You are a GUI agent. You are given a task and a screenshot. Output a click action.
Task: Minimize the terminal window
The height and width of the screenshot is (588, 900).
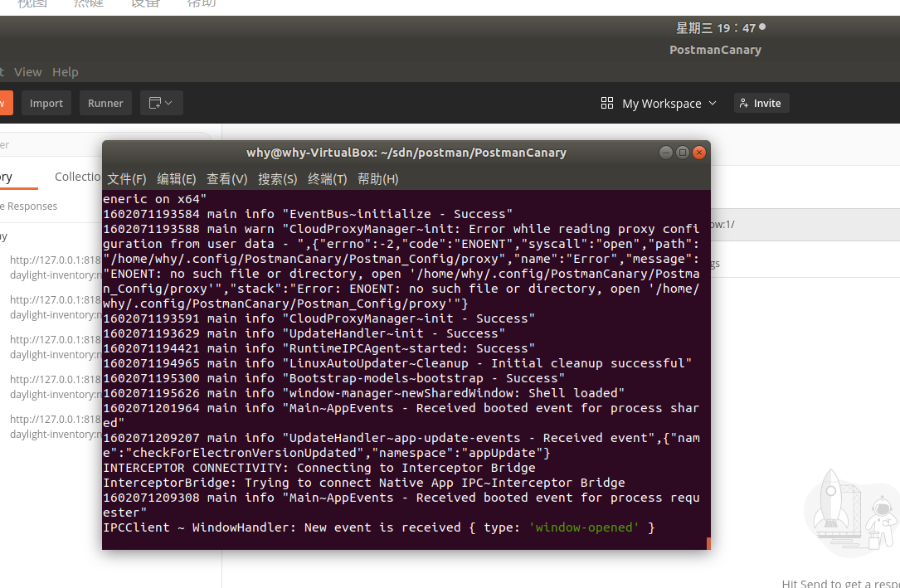point(666,153)
